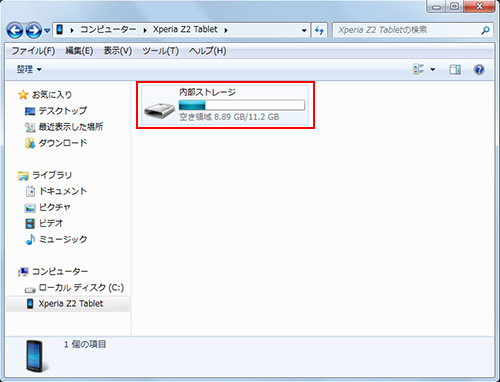Open デスクトップ in favorites

[x=63, y=111]
